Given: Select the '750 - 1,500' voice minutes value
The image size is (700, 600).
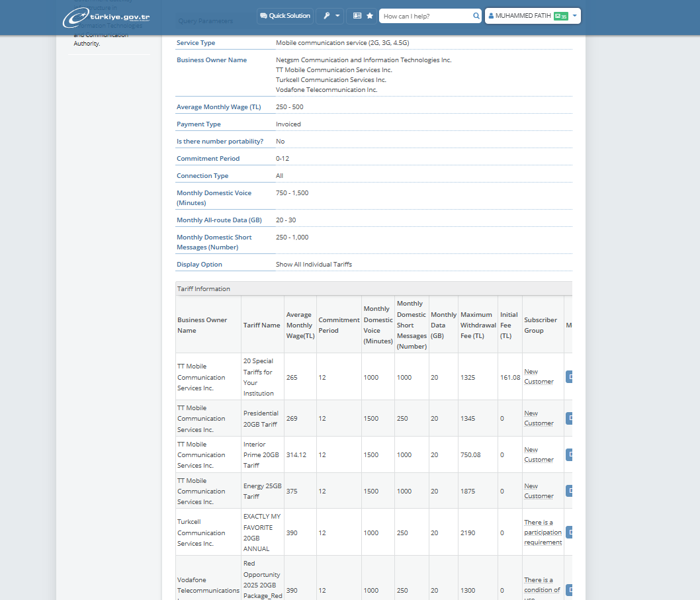Looking at the screenshot, I should pyautogui.click(x=292, y=193).
